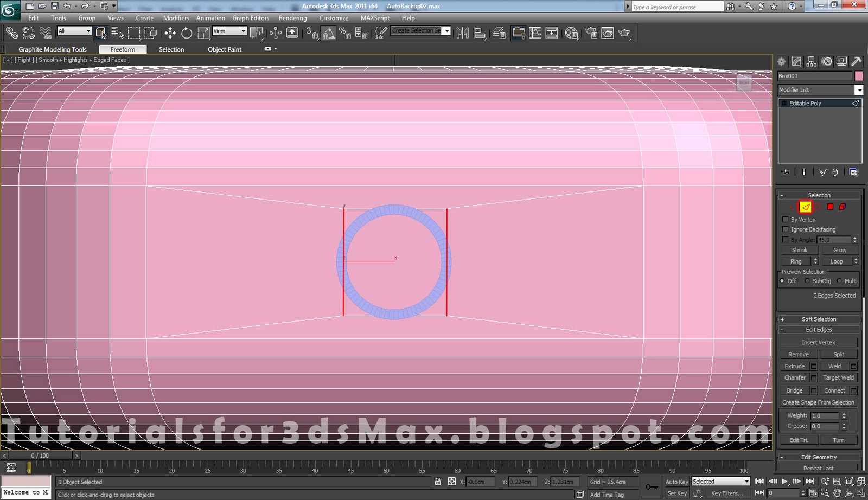Click Bind to Space Warp icon
This screenshot has height=500, width=868.
pos(46,33)
